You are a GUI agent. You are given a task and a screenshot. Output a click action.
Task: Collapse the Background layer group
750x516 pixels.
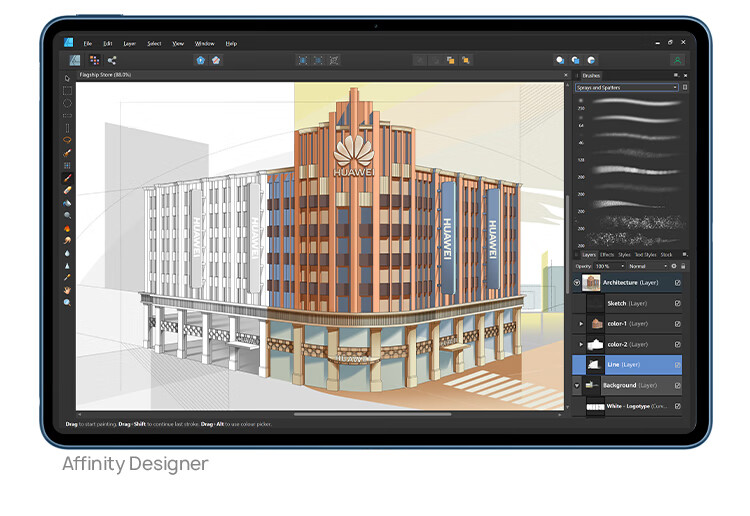pyautogui.click(x=577, y=385)
